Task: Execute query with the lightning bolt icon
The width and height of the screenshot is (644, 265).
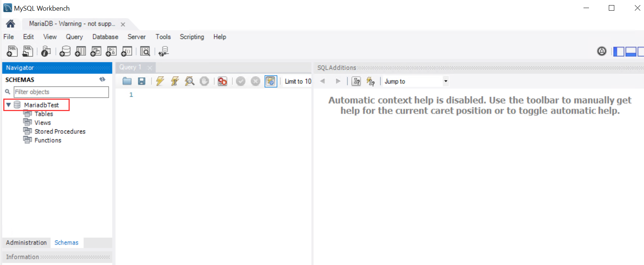Action: 160,81
